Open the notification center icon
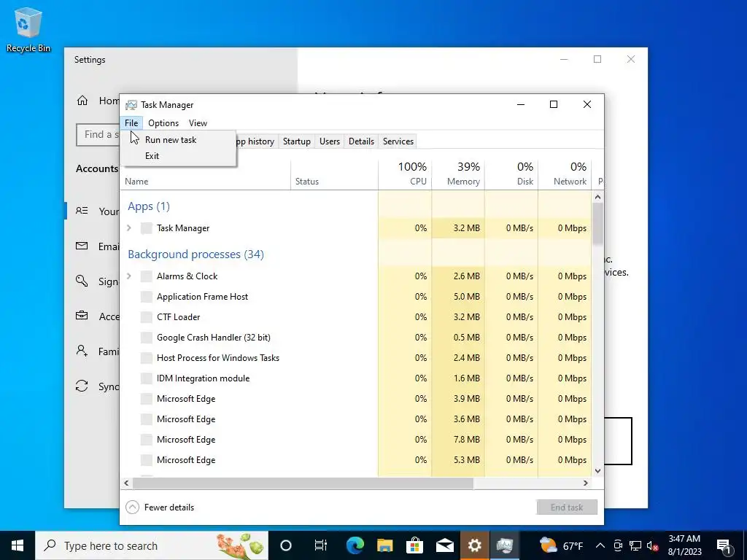Screen dimensions: 747x560 click(724, 545)
